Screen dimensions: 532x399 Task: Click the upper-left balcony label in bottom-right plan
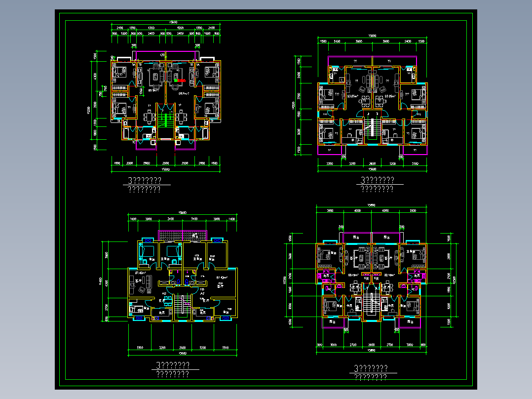pyautogui.click(x=356, y=238)
